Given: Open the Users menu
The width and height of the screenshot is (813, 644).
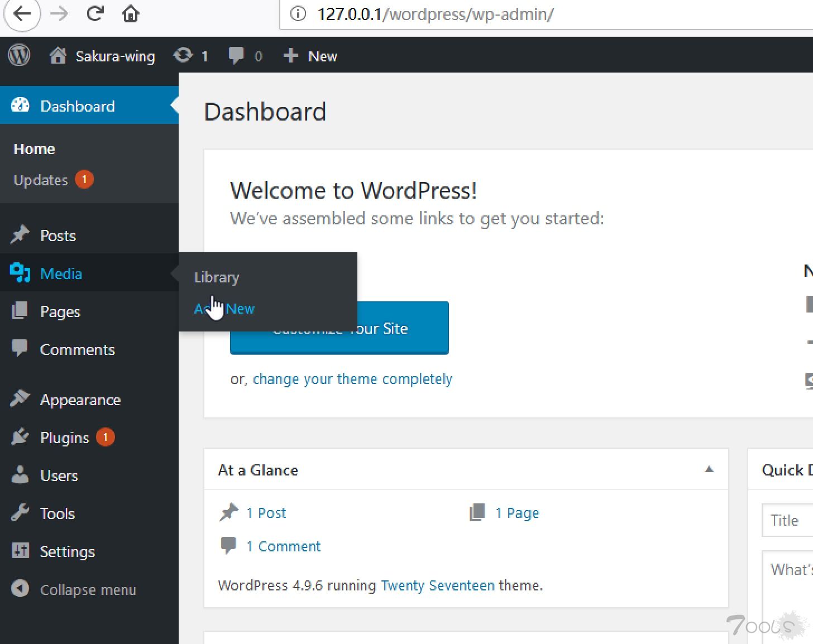Looking at the screenshot, I should (x=59, y=476).
